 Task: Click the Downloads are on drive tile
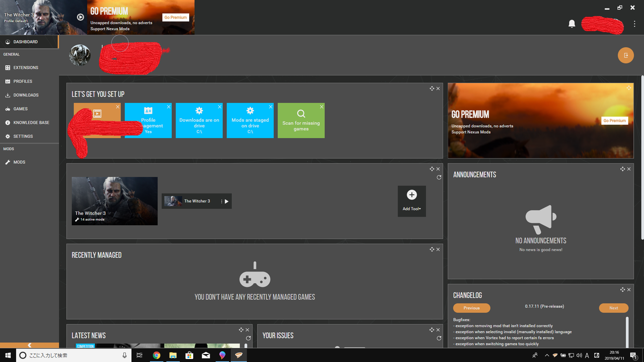[x=199, y=121]
